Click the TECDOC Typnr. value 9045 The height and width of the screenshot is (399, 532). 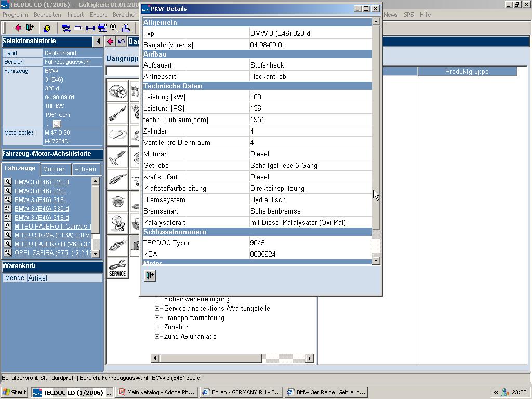tap(257, 243)
